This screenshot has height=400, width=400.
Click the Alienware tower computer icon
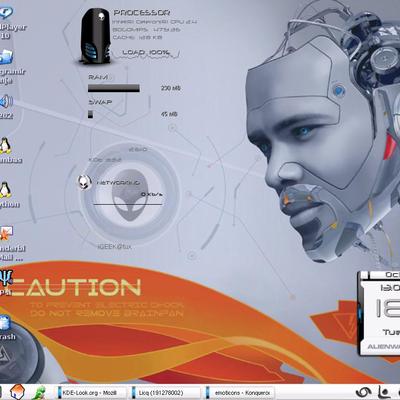tap(95, 36)
